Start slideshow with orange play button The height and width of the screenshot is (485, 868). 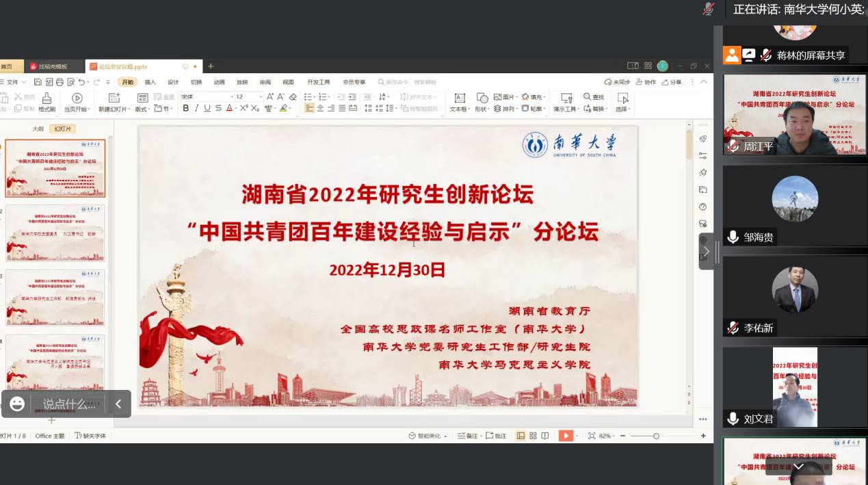(565, 436)
